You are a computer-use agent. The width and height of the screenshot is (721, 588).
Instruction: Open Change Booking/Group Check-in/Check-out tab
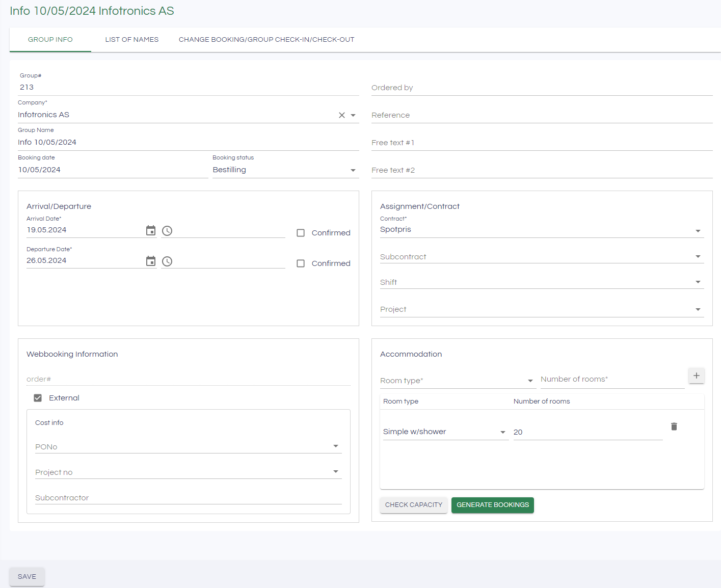pos(266,40)
